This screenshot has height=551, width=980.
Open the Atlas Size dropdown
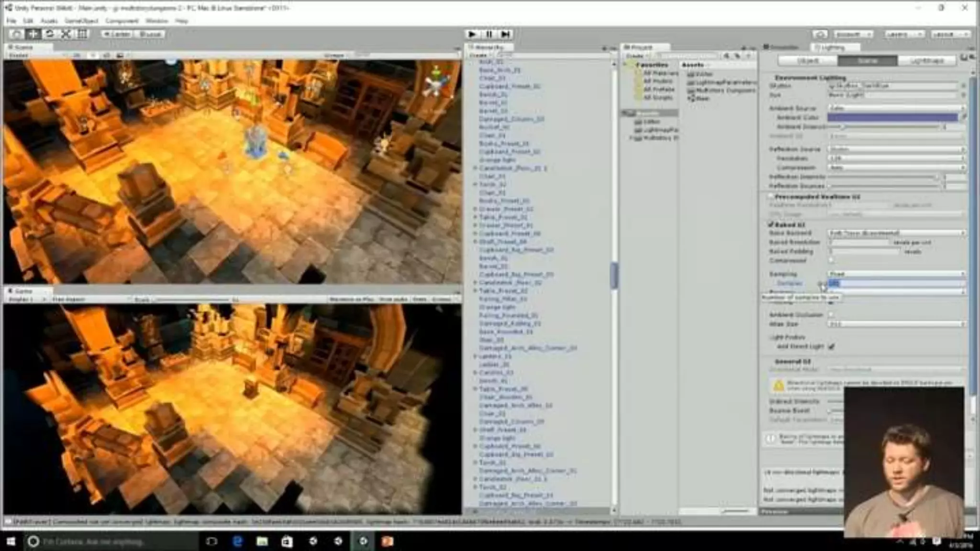[x=896, y=324]
